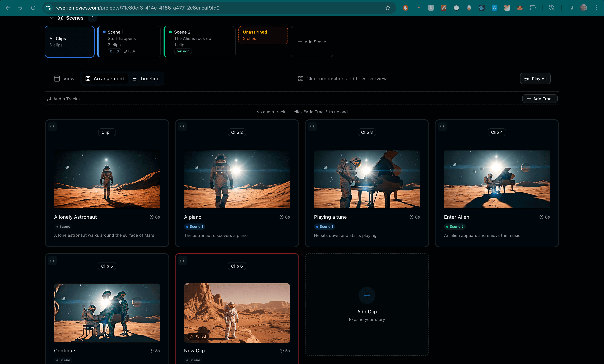Click the plus icon to add a clip
The image size is (604, 364).
pyautogui.click(x=367, y=295)
